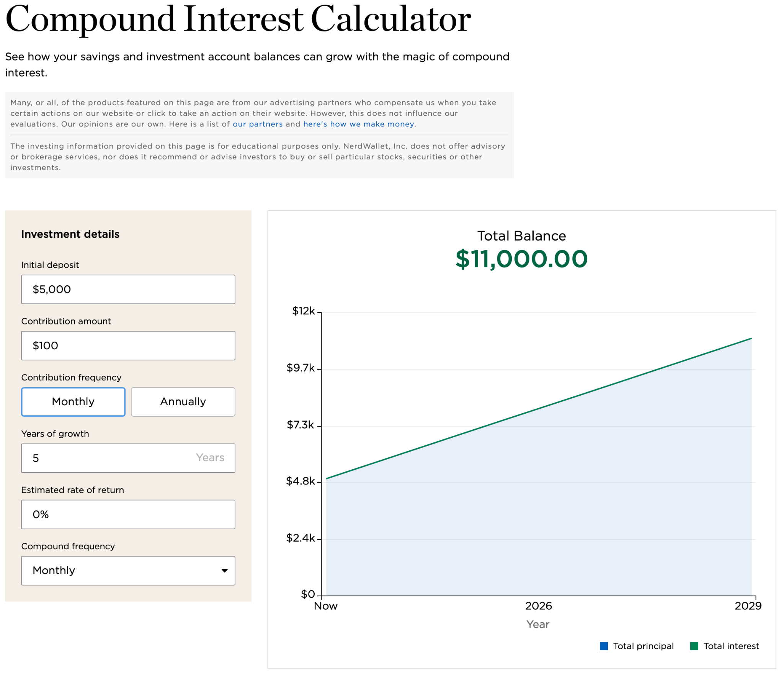Click the green Total interest legend swatch
Screen dimensions: 784x676
[694, 646]
